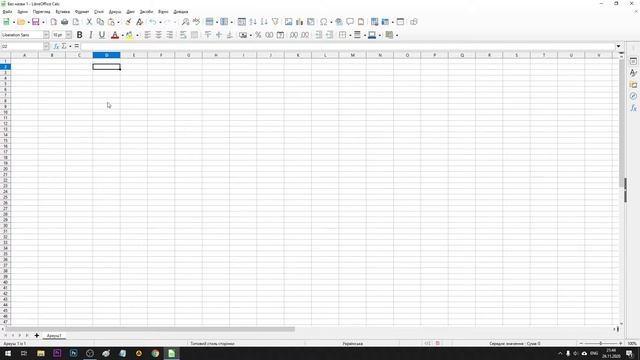The image size is (640, 360).
Task: Open the View menu
Action: (41, 12)
